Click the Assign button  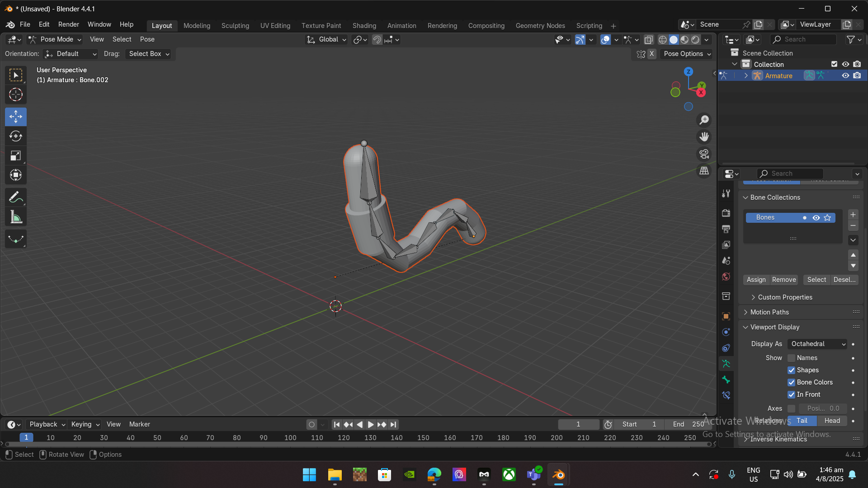click(756, 280)
